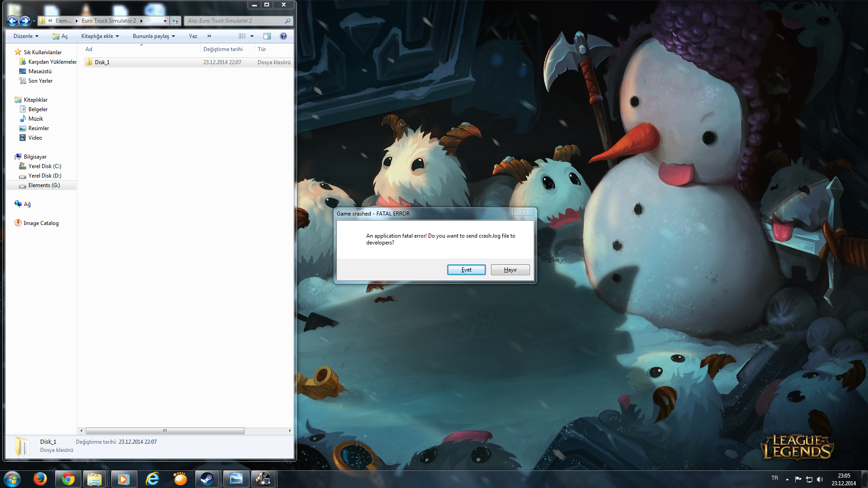This screenshot has height=488, width=868.
Task: Open the recent locations dropdown arrow
Action: coord(34,21)
